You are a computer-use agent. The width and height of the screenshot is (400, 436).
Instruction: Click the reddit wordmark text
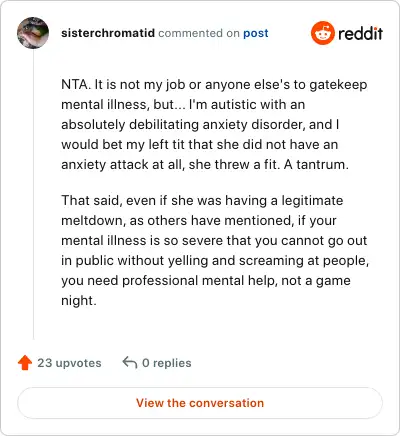[360, 33]
